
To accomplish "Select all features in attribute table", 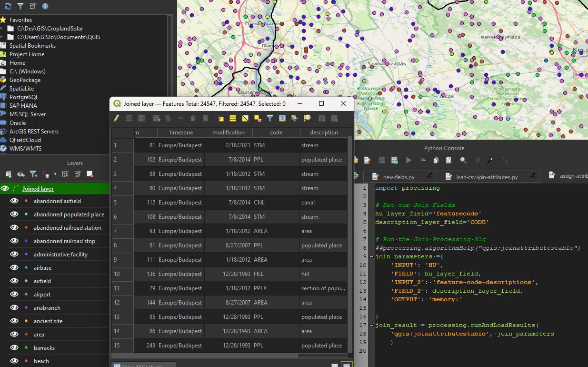I will 233,118.
